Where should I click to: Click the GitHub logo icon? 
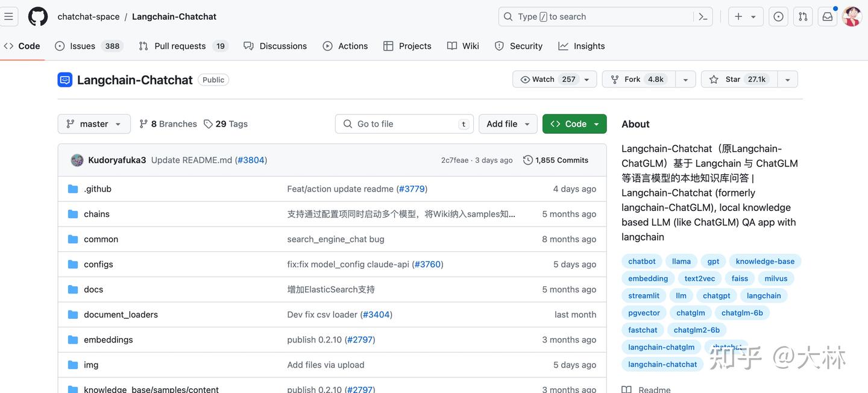coord(38,17)
